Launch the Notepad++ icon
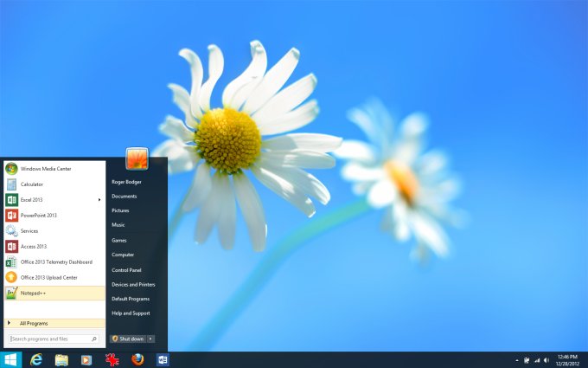The height and width of the screenshot is (368, 588). tap(11, 293)
